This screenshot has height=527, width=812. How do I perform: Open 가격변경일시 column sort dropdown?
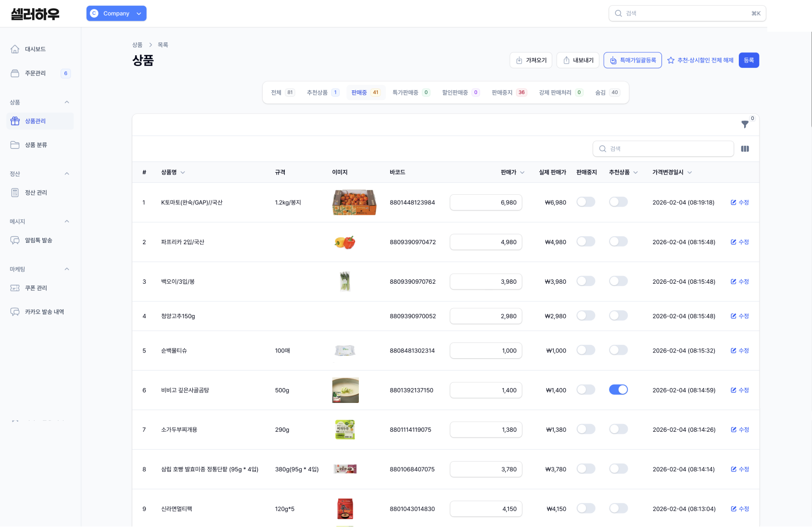tap(690, 173)
